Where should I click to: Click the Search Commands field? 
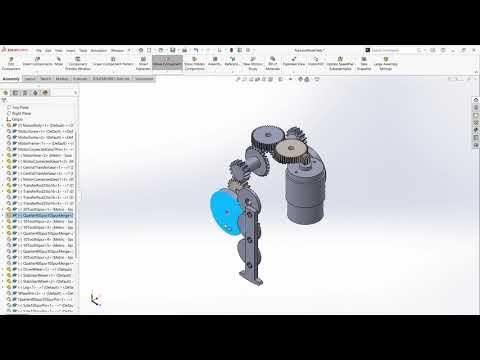[393, 50]
